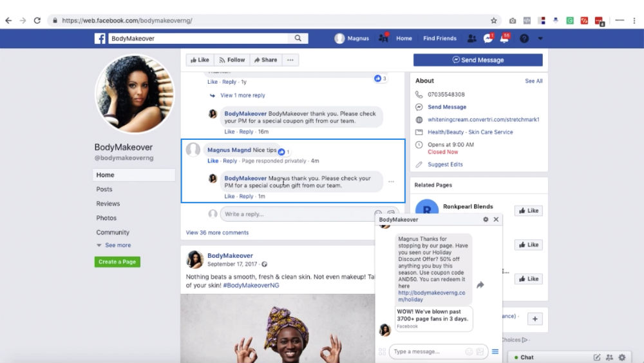Open Reviews in the page sidebar

pos(108,204)
